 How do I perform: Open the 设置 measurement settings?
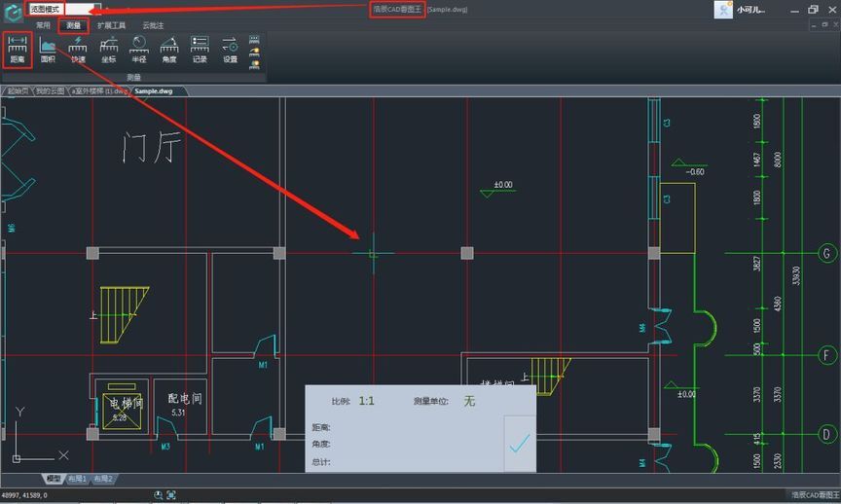[x=230, y=49]
